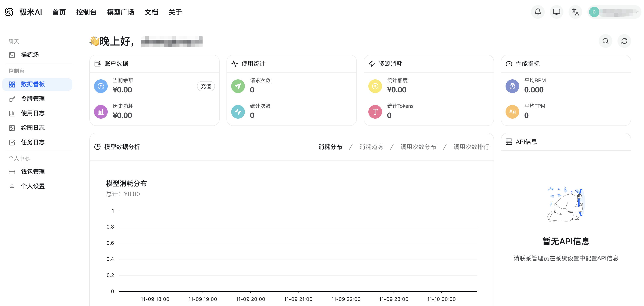Go to 个人设置 personal settings

coord(33,186)
